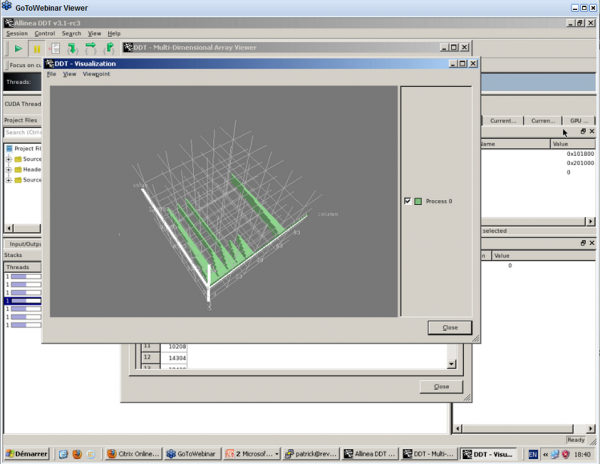Expand the first Source folder tree node
The width and height of the screenshot is (600, 464).
[x=9, y=159]
